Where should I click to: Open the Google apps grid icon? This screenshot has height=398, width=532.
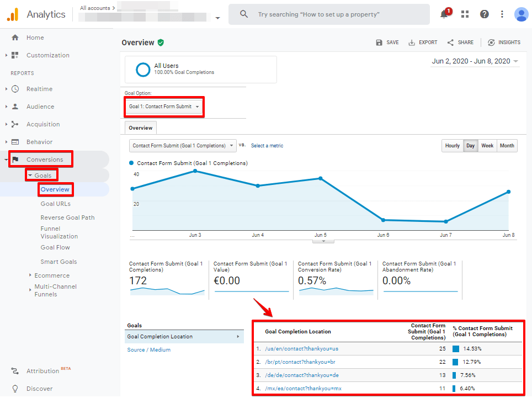coord(465,14)
